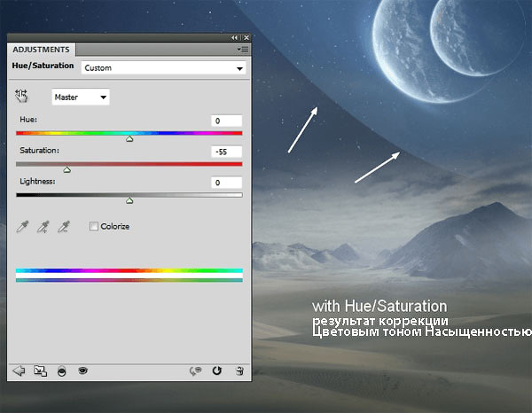This screenshot has width=532, height=413.
Task: Click the Hue/Saturation title text
Action: (x=43, y=66)
